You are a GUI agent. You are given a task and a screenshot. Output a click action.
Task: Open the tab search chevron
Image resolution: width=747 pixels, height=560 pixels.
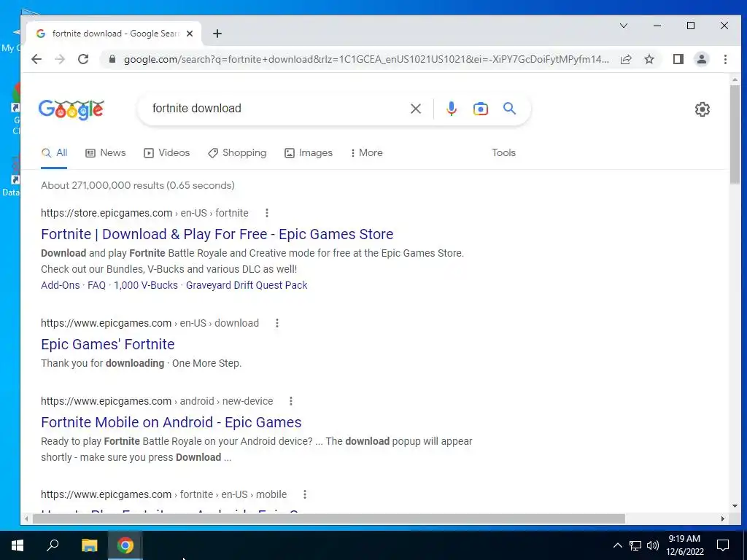point(623,26)
